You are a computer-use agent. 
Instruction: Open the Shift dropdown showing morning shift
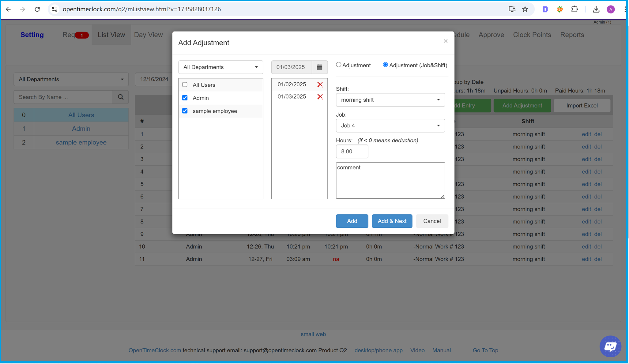[390, 100]
